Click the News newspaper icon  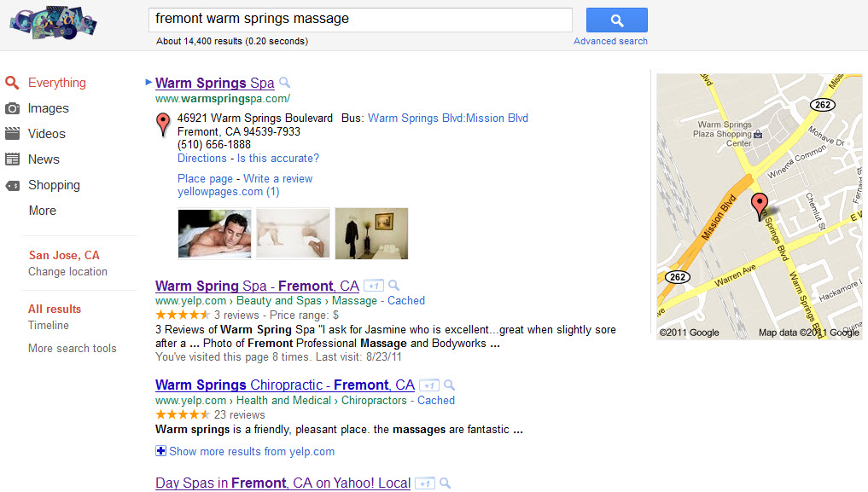tap(12, 159)
